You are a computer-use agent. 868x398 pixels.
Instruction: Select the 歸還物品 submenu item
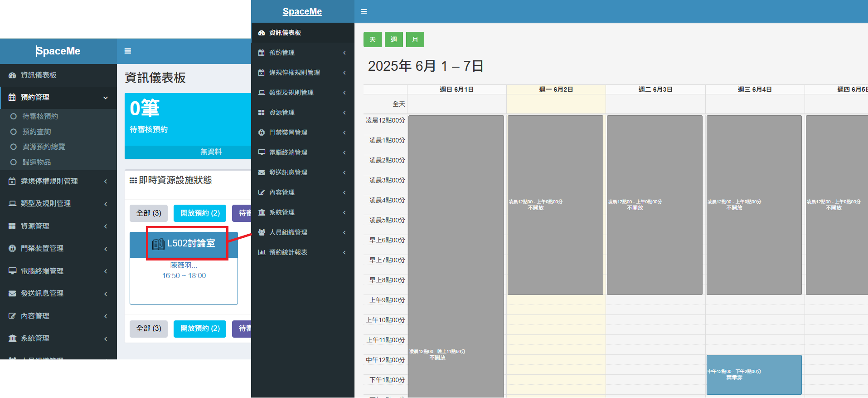tap(37, 162)
